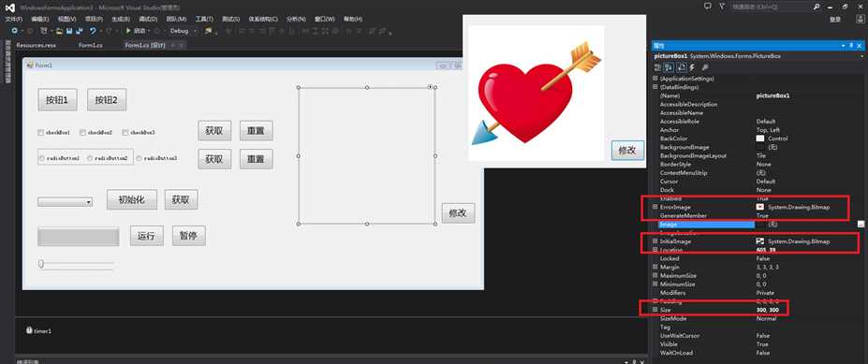Image resolution: width=868 pixels, height=364 pixels.
Task: Toggle checkBox1 on the form
Action: 40,133
